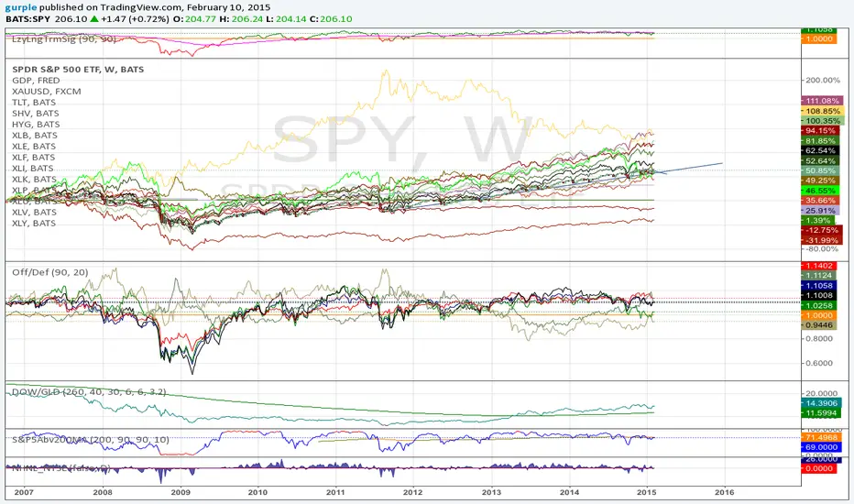Click the 111.08% purple price label
854x504 pixels.
coord(823,101)
